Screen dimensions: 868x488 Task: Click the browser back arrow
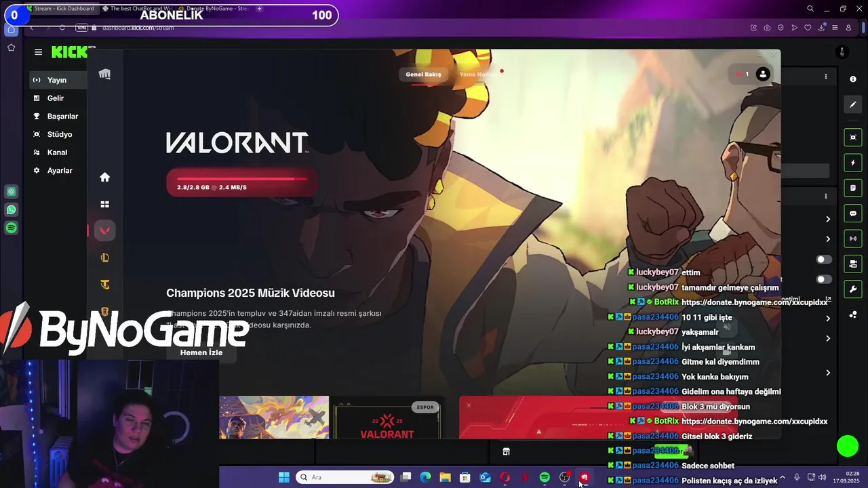point(31,28)
